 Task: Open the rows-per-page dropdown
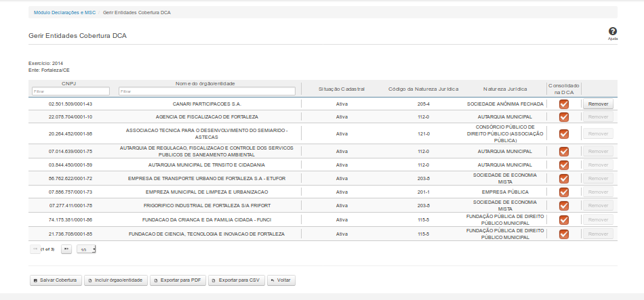pos(87,250)
